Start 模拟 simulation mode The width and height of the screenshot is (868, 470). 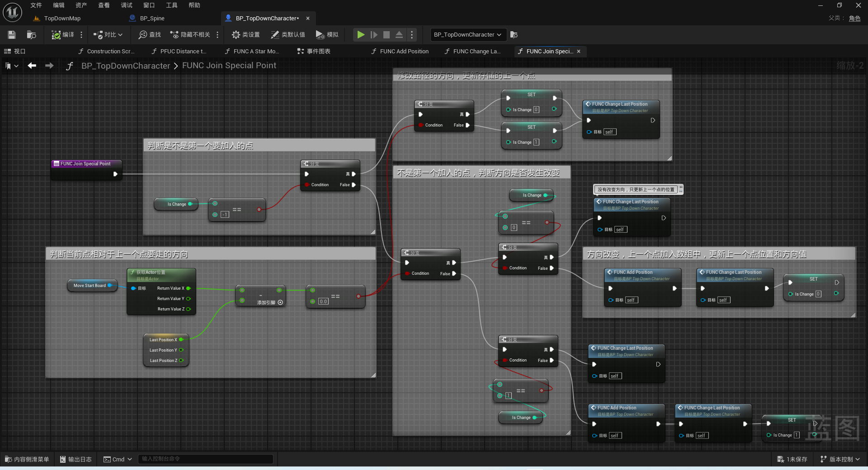click(x=327, y=35)
